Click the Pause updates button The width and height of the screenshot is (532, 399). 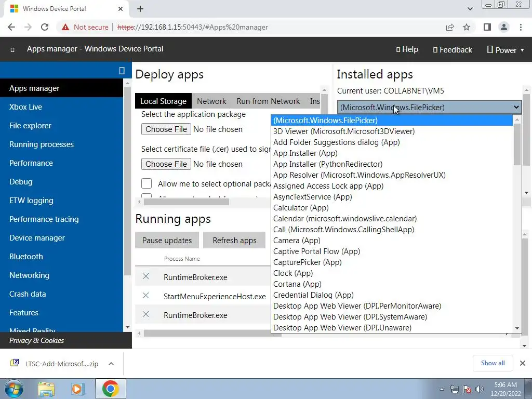tap(167, 240)
